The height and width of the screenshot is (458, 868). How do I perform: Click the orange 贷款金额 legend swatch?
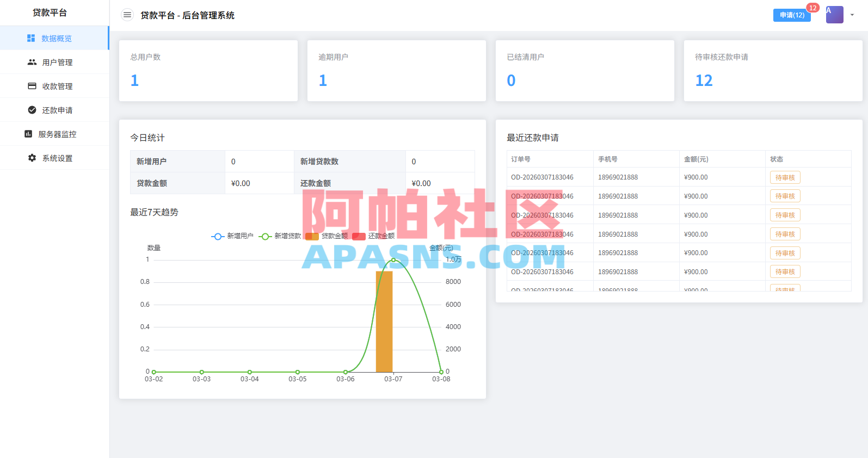click(312, 236)
